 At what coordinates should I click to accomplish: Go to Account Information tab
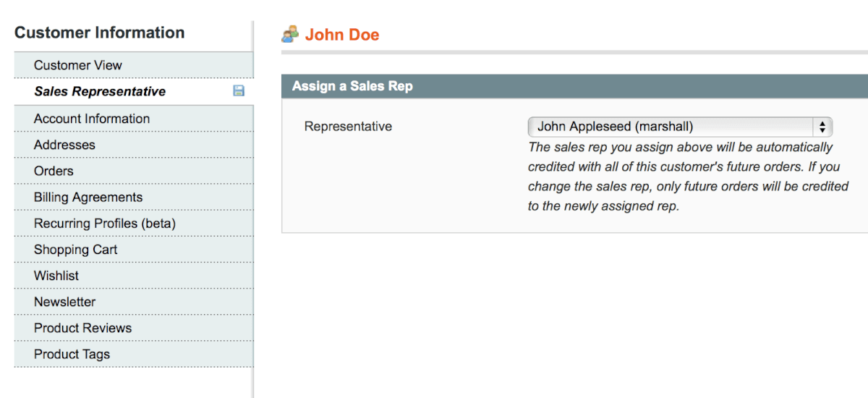(x=92, y=119)
